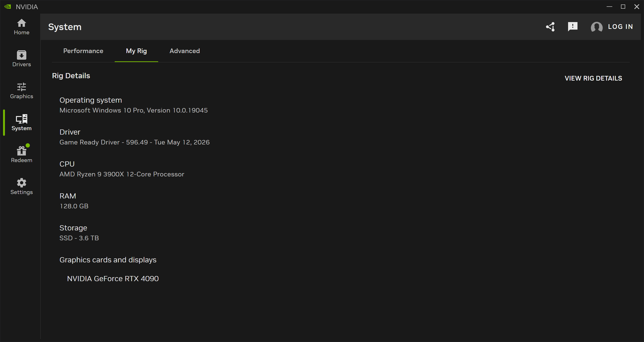
Task: Open Graphics settings in sidebar
Action: tap(21, 91)
